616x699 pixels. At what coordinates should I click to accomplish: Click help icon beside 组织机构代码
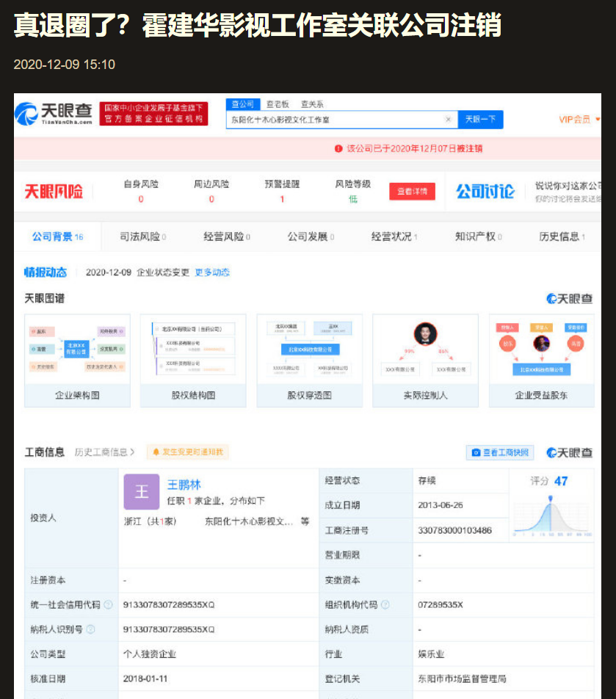point(385,604)
